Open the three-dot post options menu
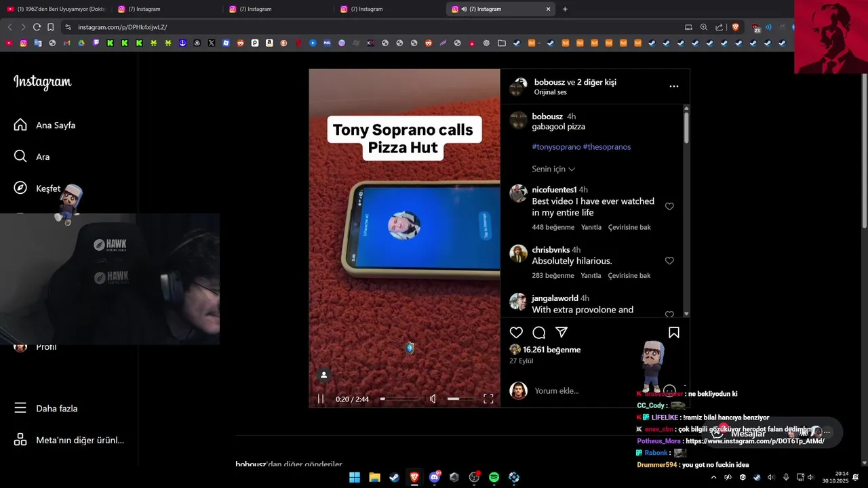Image resolution: width=868 pixels, height=488 pixels. click(673, 86)
